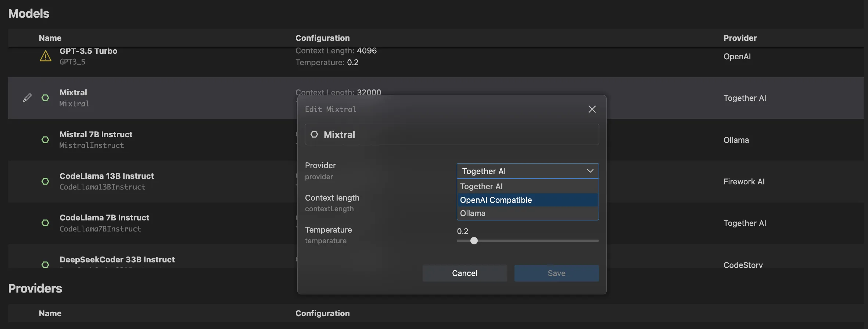Click the Models table Name column header
Viewport: 868px width, 329px height.
[50, 38]
